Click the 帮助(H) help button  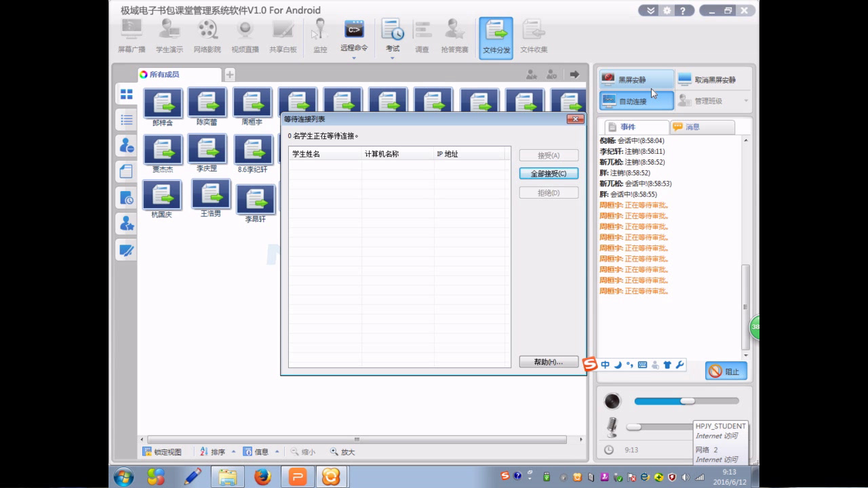point(549,362)
